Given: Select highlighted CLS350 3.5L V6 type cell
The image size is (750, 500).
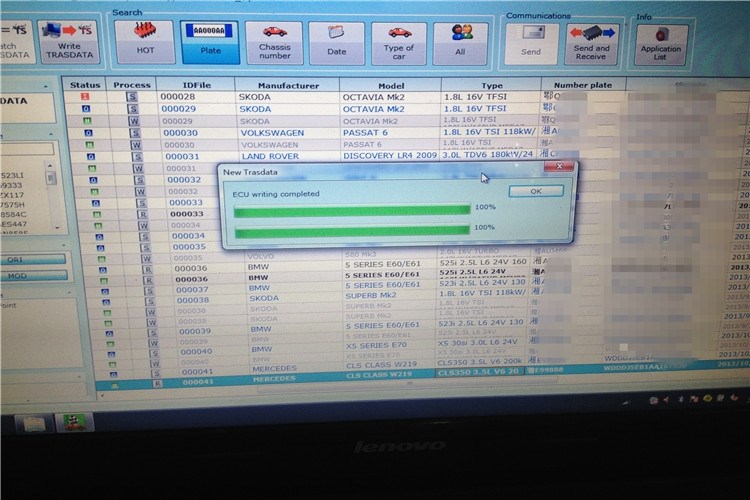Looking at the screenshot, I should click(x=479, y=373).
